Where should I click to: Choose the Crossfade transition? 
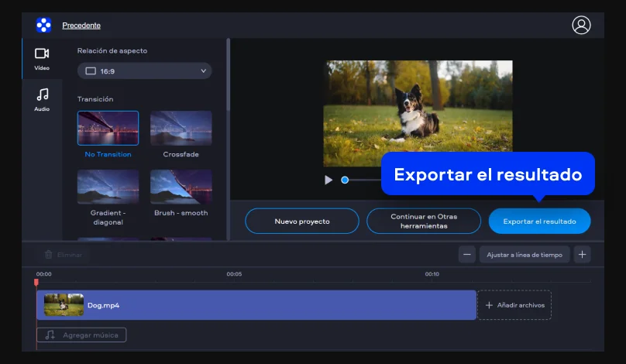pyautogui.click(x=181, y=128)
